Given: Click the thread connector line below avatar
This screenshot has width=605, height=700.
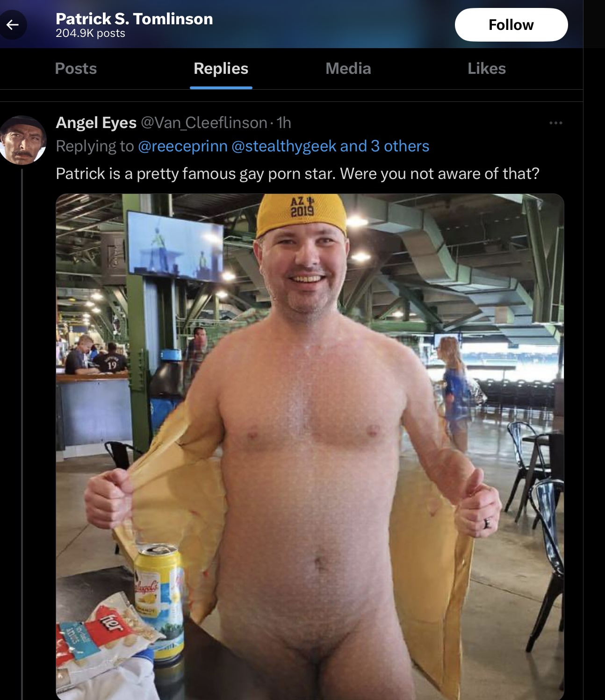Looking at the screenshot, I should (x=22, y=435).
